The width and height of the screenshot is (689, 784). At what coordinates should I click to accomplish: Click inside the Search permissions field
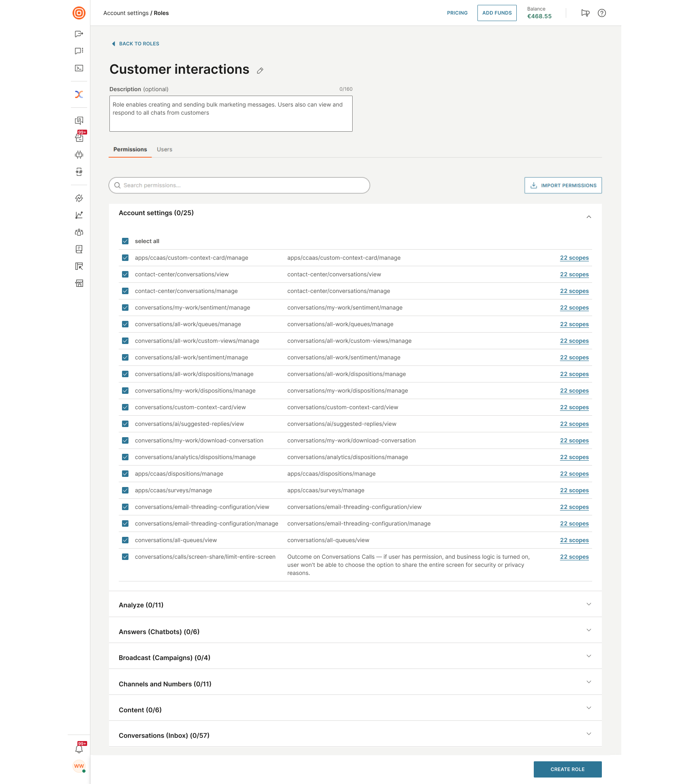pyautogui.click(x=239, y=185)
